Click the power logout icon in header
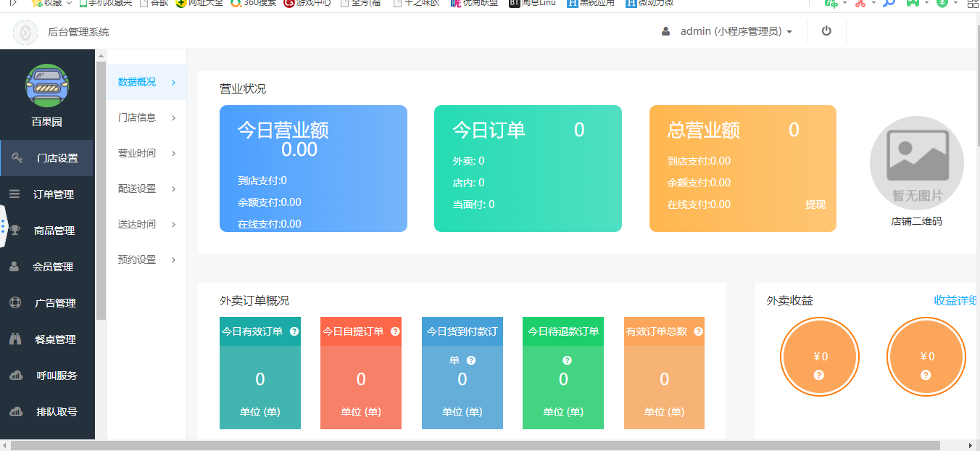980x451 pixels. [x=826, y=31]
